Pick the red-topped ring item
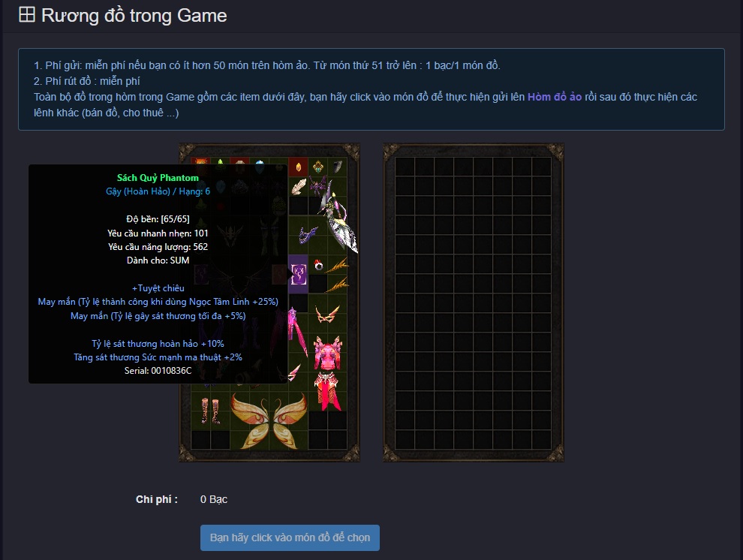 (x=318, y=265)
